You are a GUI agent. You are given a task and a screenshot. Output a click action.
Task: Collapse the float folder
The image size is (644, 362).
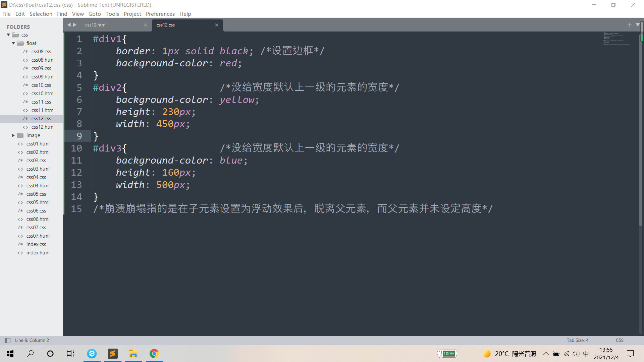pyautogui.click(x=13, y=43)
